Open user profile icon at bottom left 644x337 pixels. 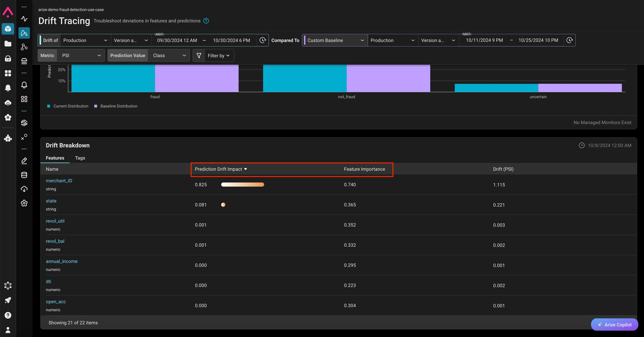point(8,330)
